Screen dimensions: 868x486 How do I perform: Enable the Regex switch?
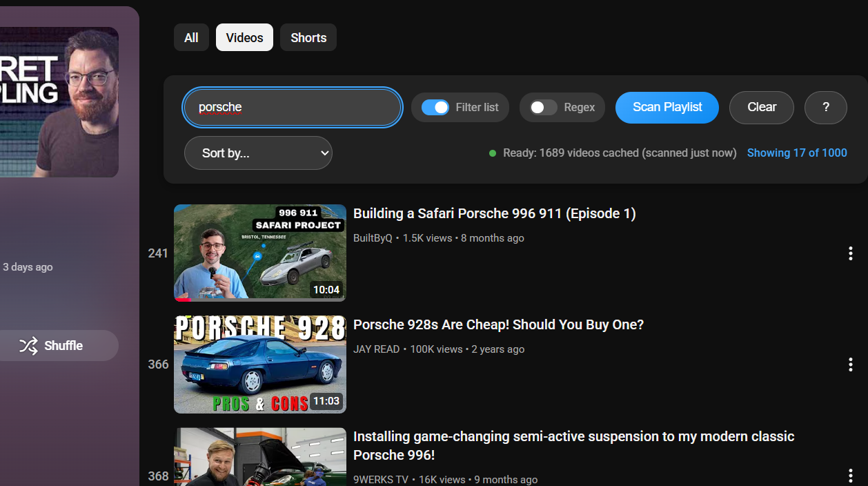[543, 107]
